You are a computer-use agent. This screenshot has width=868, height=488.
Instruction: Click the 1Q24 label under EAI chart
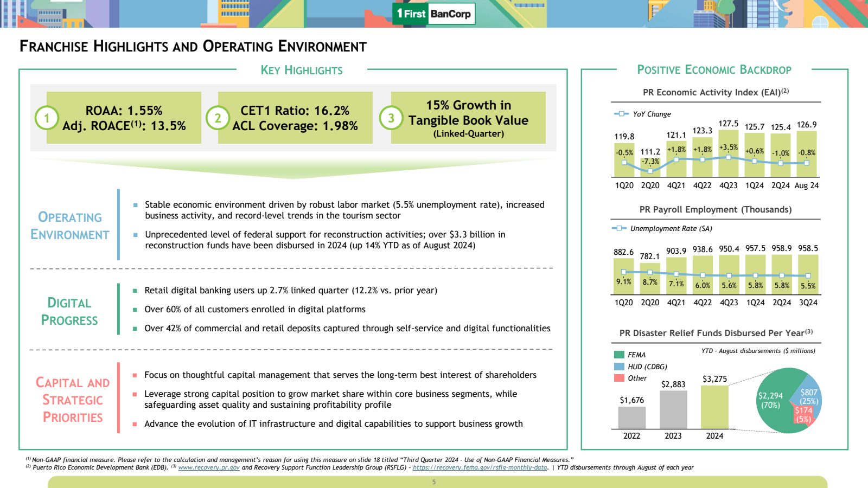(754, 185)
